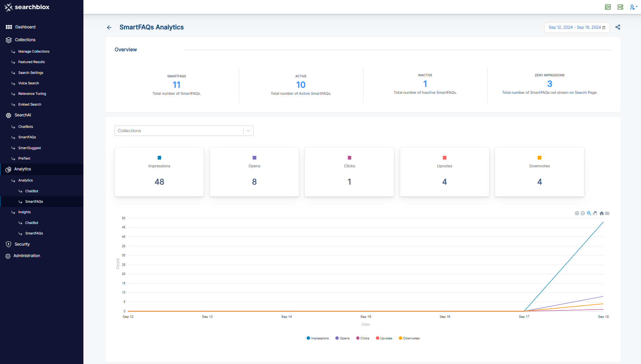Toggle the Opens series in chart legend
The height and width of the screenshot is (364, 641).
[x=342, y=338]
